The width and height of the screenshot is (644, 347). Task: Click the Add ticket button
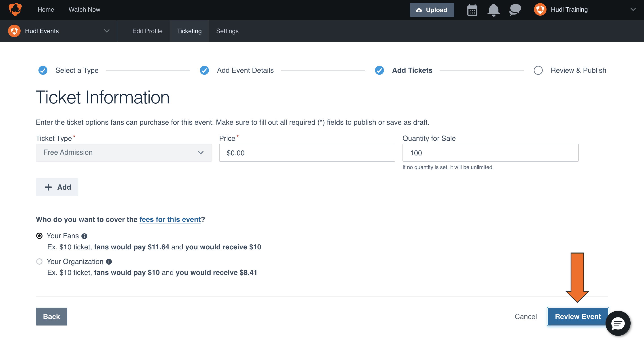pyautogui.click(x=57, y=187)
